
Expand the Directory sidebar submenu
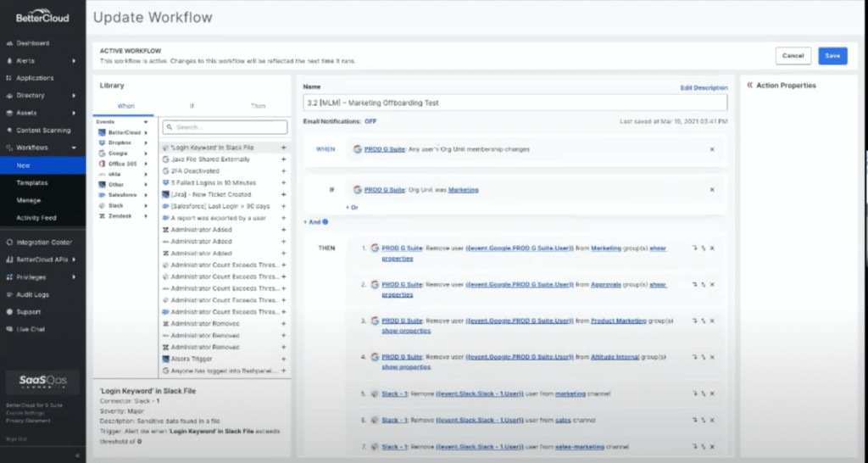pyautogui.click(x=74, y=96)
